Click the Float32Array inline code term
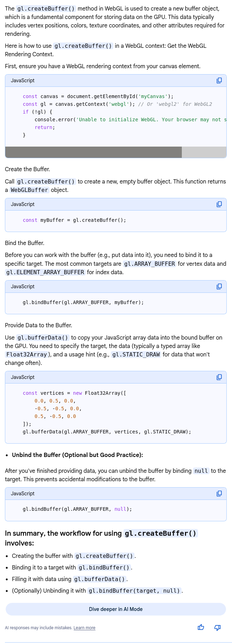This screenshot has height=644, width=232. [x=26, y=354]
